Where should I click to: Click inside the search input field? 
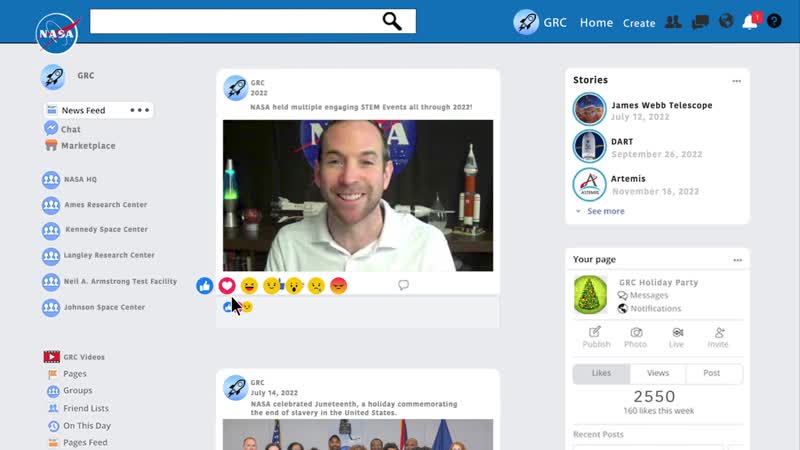[230, 22]
